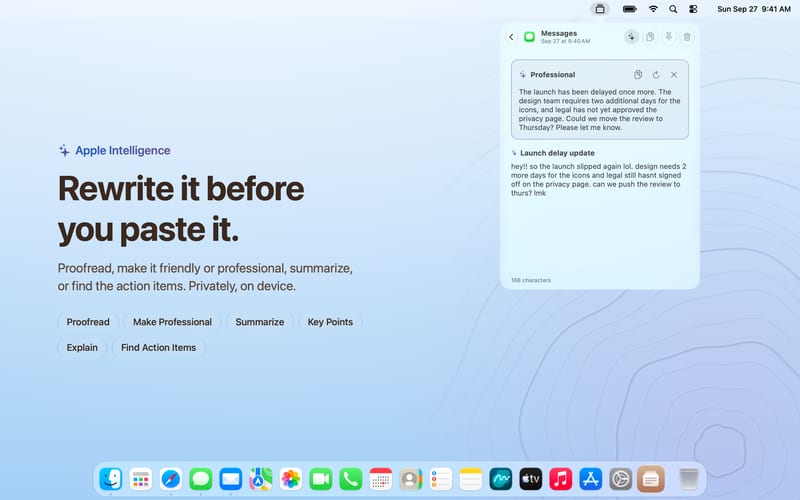Pin this Messages clip
Screen dimensions: 800x500
(x=668, y=37)
